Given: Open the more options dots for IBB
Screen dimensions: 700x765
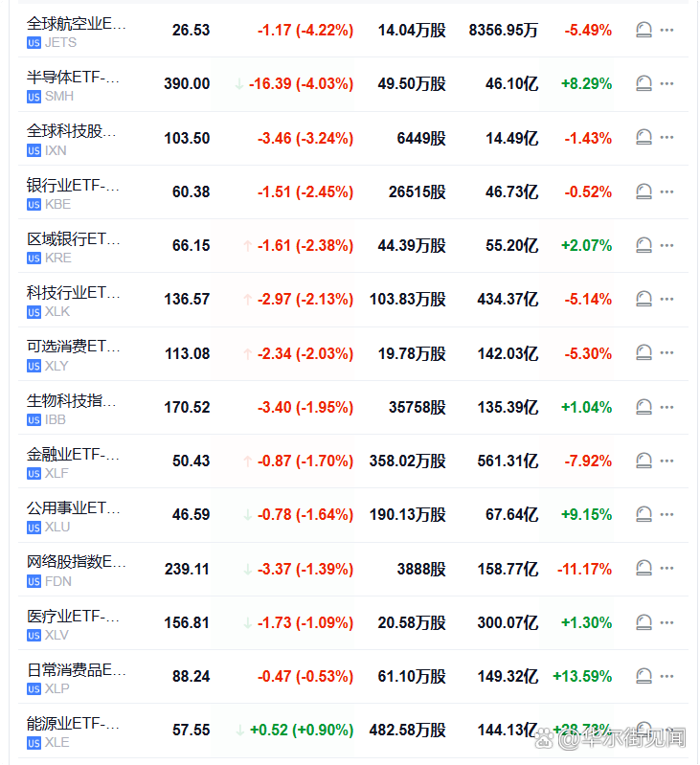Looking at the screenshot, I should (x=667, y=407).
